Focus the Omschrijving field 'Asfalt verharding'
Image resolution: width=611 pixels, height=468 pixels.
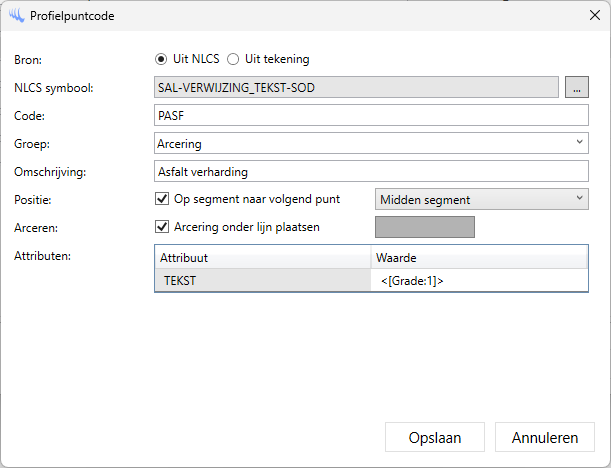tap(371, 171)
